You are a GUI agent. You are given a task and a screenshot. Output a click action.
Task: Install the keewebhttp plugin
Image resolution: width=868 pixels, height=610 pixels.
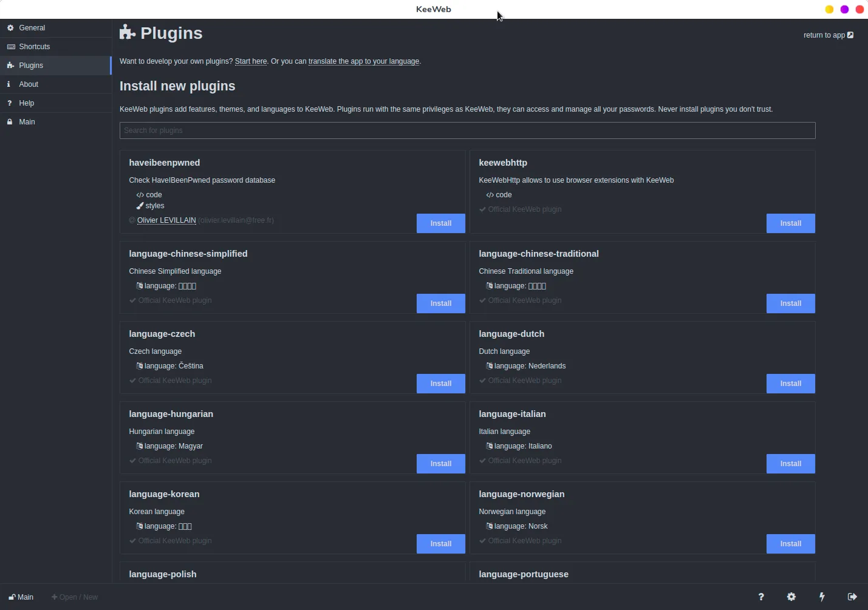point(790,223)
